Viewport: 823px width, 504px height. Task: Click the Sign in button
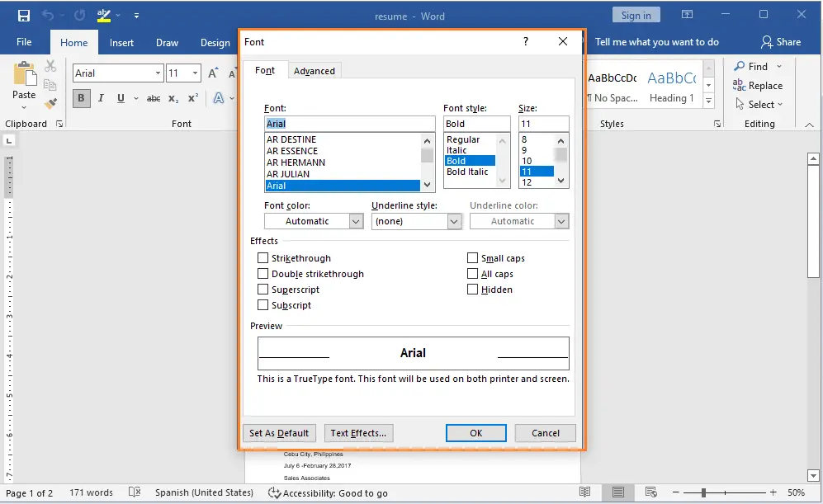click(x=636, y=15)
